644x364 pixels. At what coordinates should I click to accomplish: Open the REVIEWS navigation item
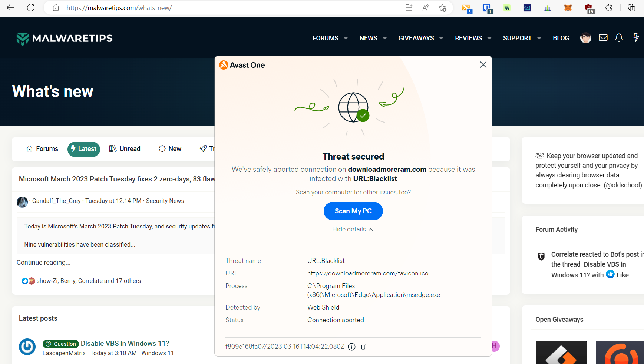(469, 38)
